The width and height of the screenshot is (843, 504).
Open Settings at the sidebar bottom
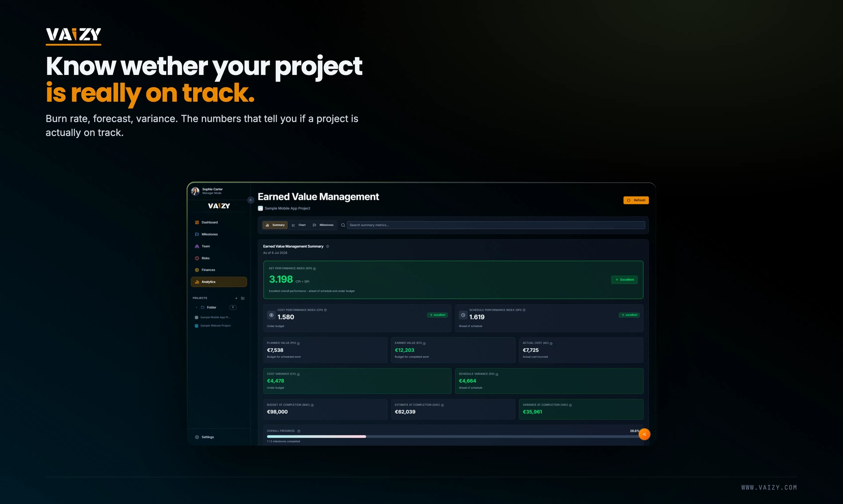219,437
